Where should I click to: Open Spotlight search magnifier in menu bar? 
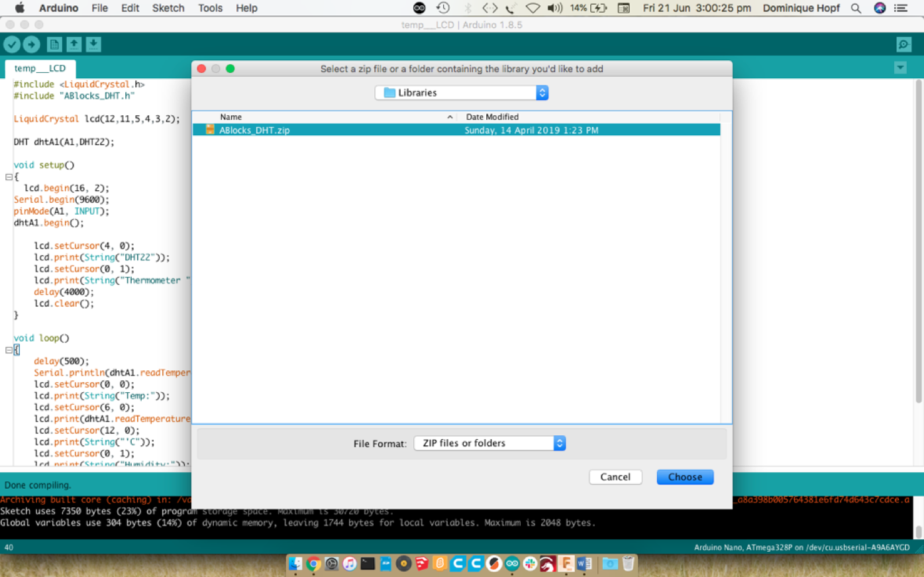856,8
